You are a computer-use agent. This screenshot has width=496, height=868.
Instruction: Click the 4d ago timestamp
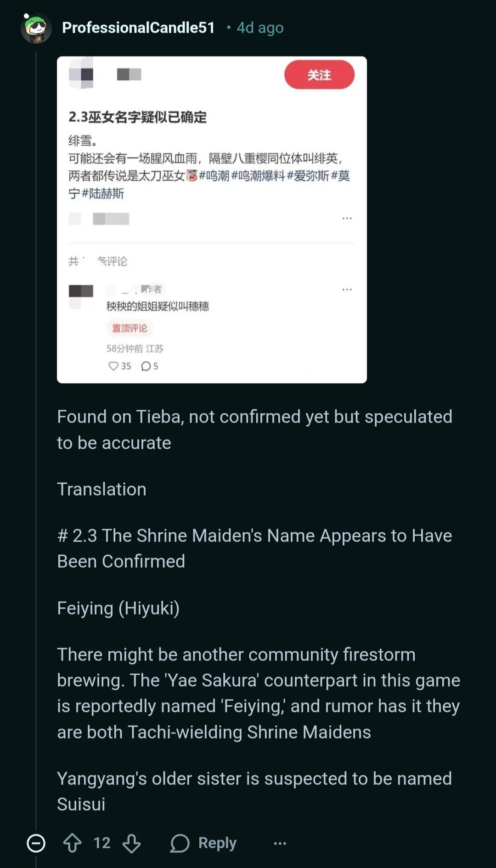[260, 28]
